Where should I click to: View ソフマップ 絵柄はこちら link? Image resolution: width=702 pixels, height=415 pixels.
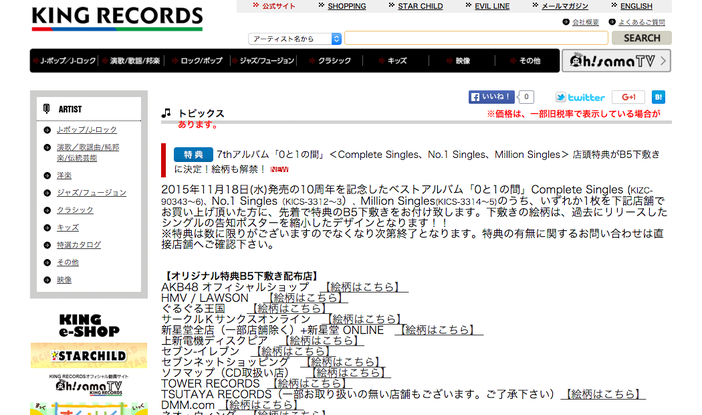point(349,373)
